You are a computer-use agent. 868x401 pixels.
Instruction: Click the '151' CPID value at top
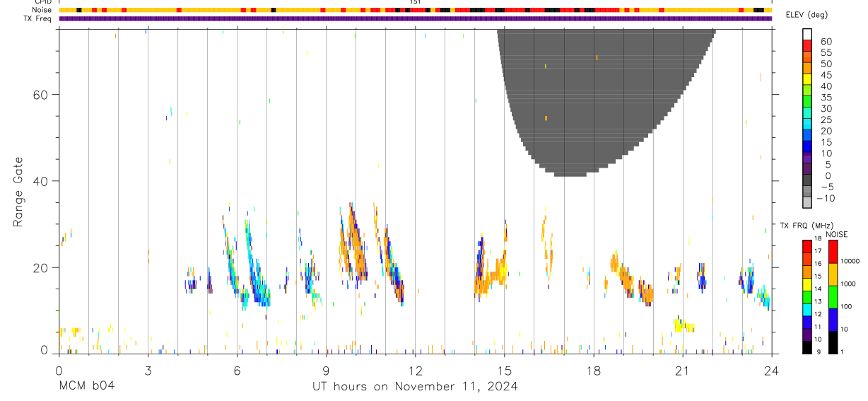[x=416, y=2]
